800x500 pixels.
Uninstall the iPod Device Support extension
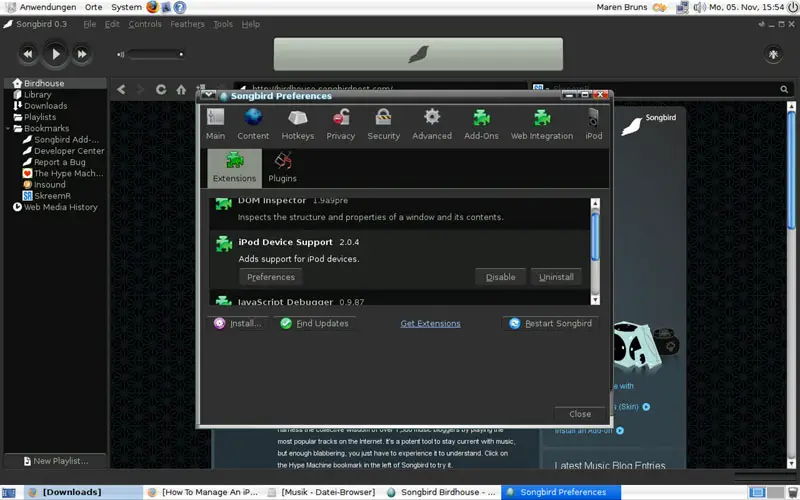556,277
